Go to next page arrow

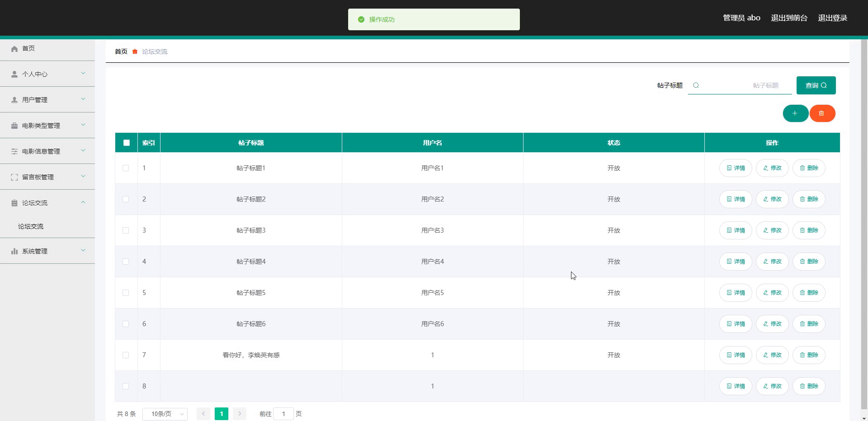click(x=240, y=414)
